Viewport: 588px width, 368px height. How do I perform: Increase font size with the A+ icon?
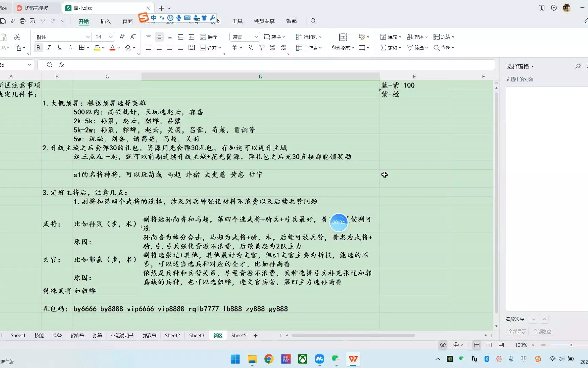pos(122,37)
